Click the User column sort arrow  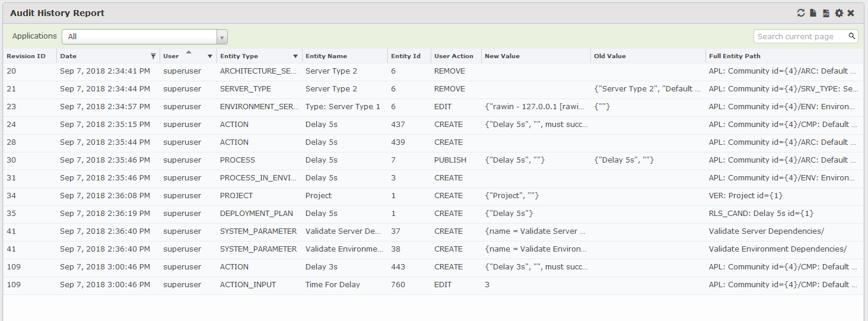pyautogui.click(x=189, y=52)
